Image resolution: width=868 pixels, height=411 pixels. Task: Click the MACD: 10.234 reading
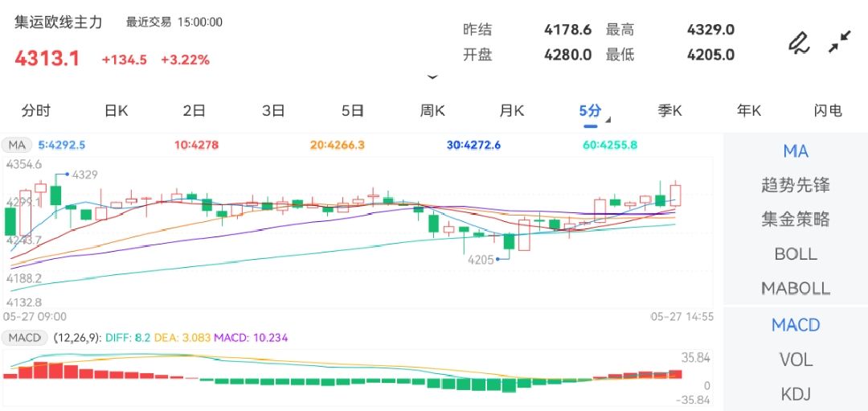click(251, 337)
